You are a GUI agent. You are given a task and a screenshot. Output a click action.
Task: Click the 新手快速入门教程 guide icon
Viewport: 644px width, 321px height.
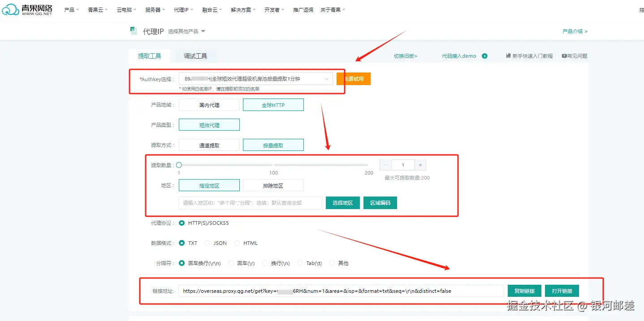(508, 56)
